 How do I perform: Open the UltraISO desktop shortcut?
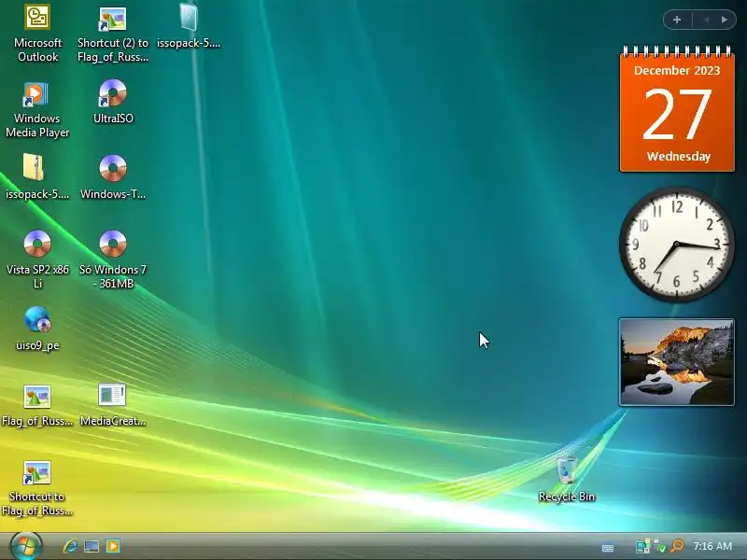[x=113, y=102]
